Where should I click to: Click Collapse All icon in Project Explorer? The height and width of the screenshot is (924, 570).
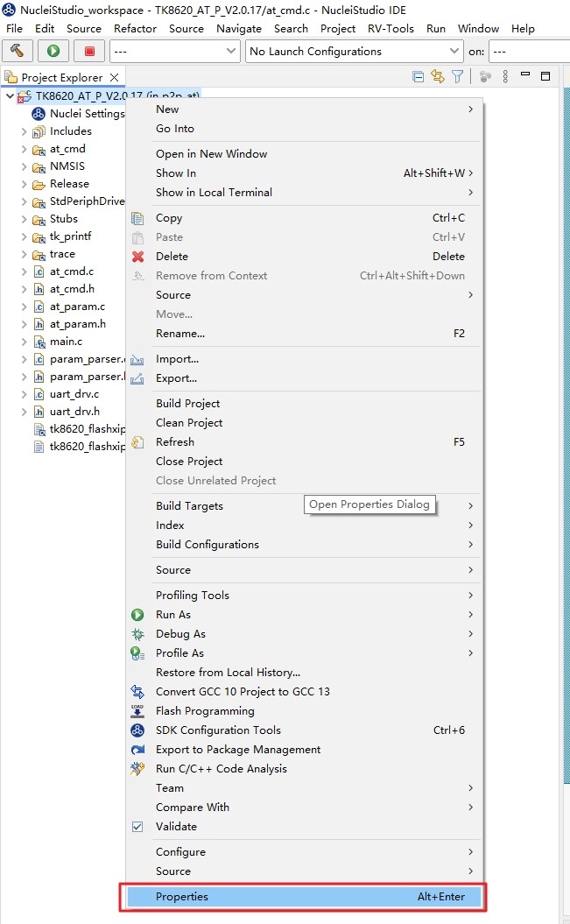tap(418, 76)
